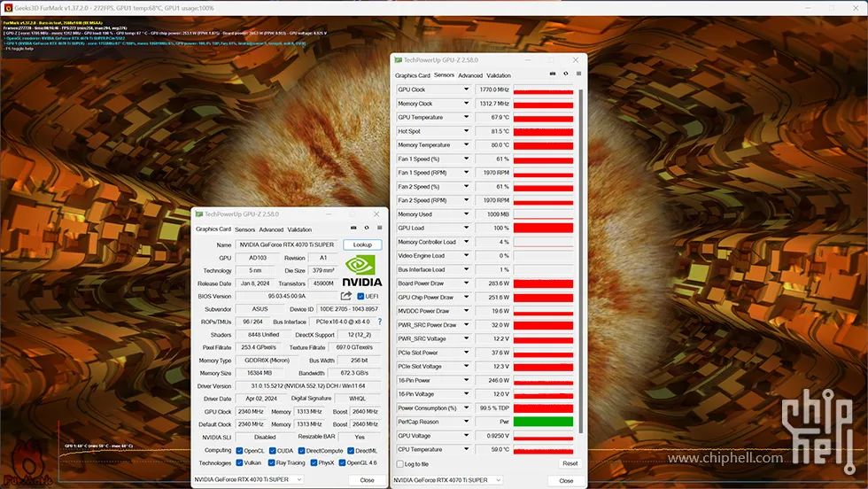Viewport: 868px width, 489px height.
Task: Click the BIOS Version field 95.03.45.00.9A
Action: (287, 296)
